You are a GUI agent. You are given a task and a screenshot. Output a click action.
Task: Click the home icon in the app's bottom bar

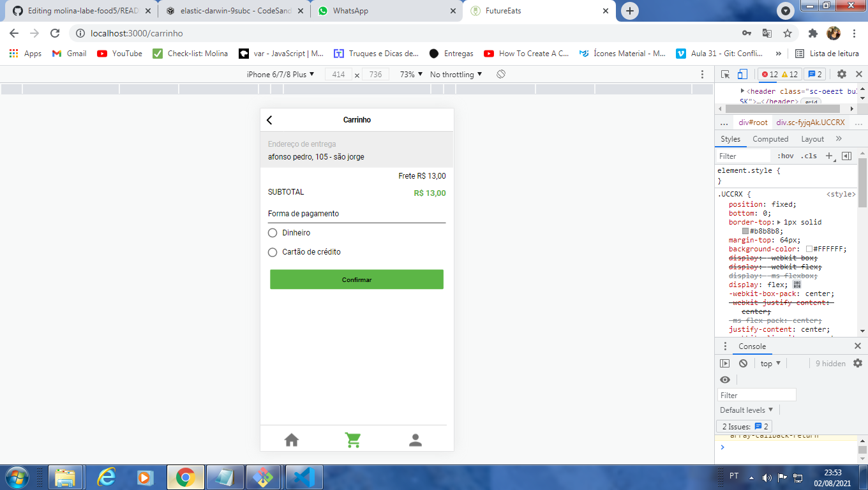[292, 440]
